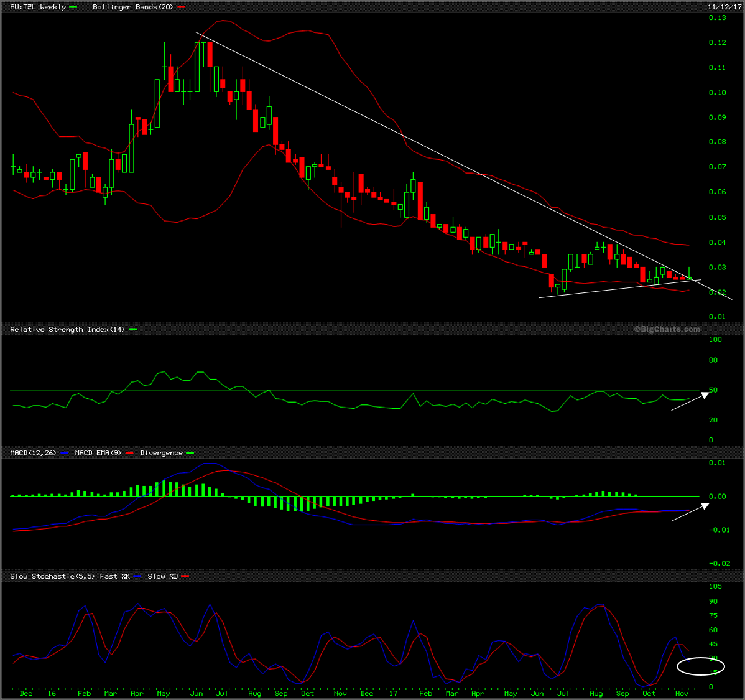Click the 16 year label on time axis
The height and width of the screenshot is (700, 745).
52,693
